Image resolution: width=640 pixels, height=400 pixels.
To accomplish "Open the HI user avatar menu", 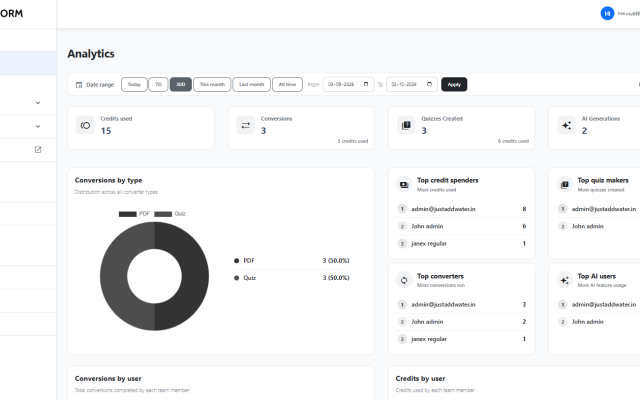I will (x=607, y=13).
